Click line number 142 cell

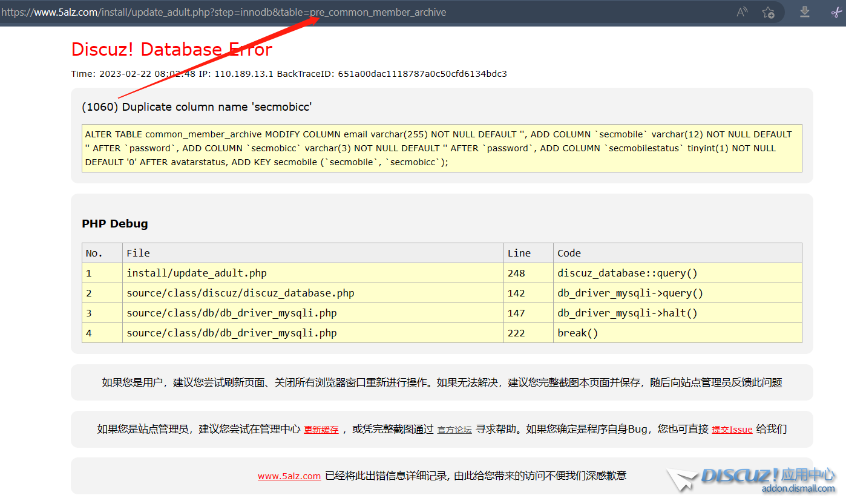point(528,293)
